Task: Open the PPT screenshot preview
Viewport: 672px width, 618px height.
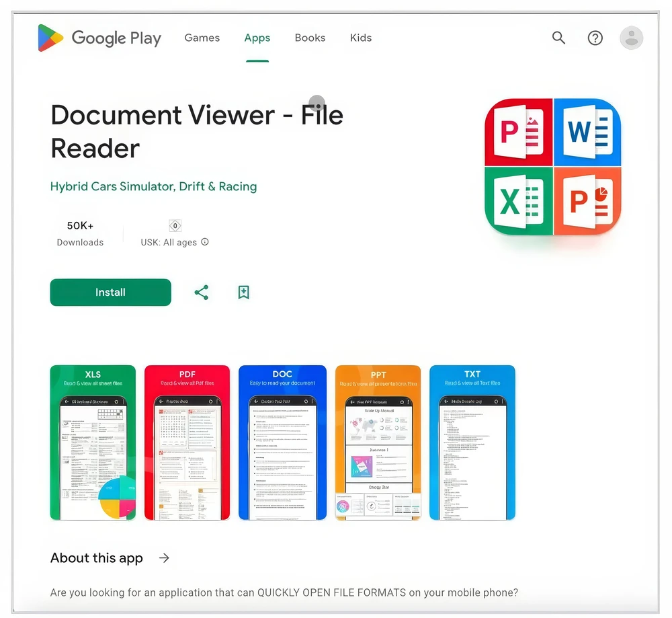Action: click(x=378, y=442)
